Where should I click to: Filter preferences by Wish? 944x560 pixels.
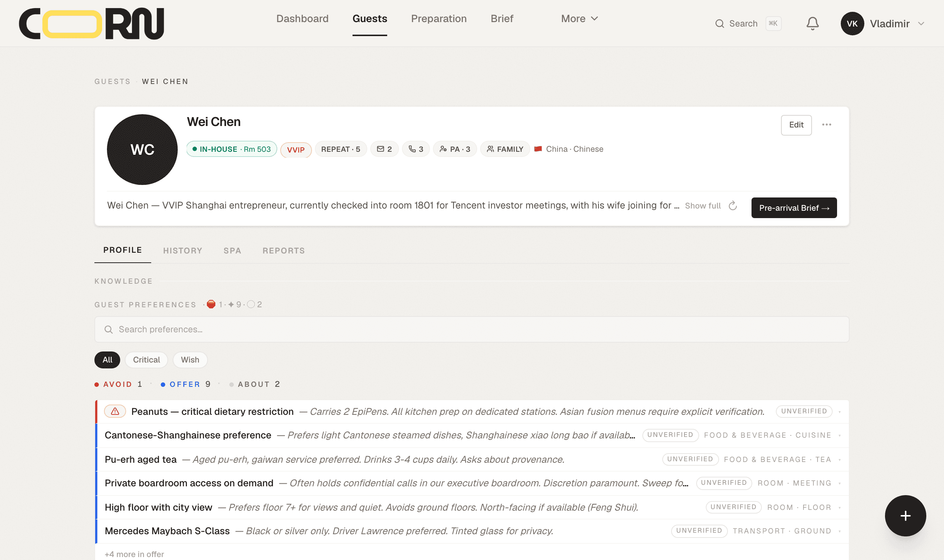click(x=190, y=360)
